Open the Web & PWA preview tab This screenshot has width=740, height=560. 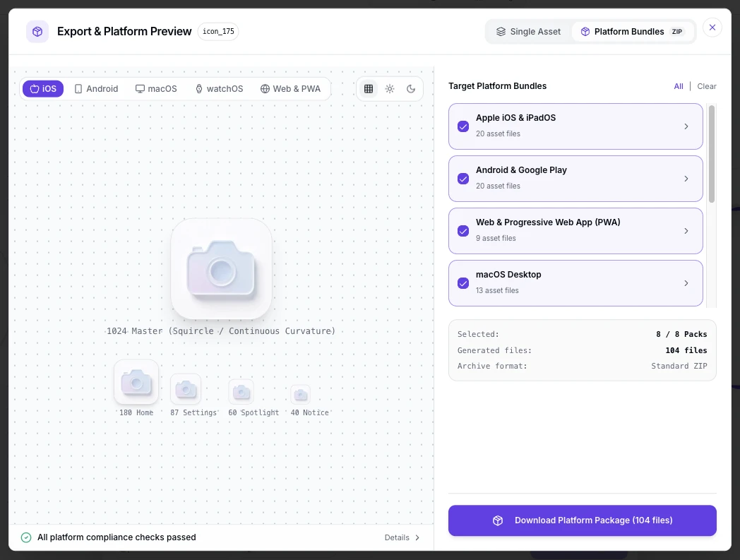point(290,89)
